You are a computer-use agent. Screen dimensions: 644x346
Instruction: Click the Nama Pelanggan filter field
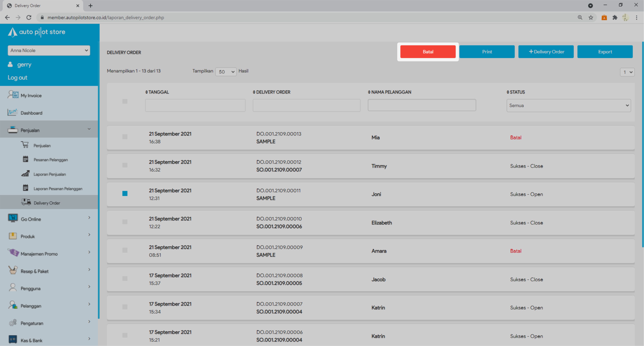click(x=422, y=105)
